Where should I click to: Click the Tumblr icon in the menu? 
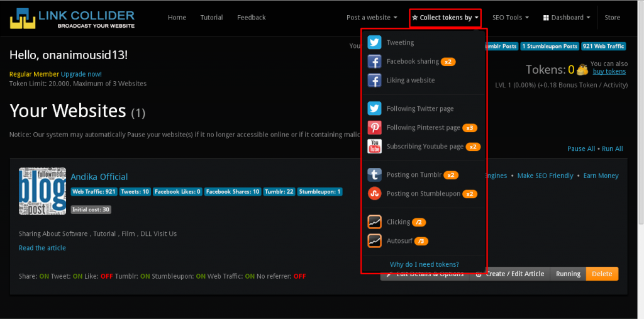click(375, 175)
